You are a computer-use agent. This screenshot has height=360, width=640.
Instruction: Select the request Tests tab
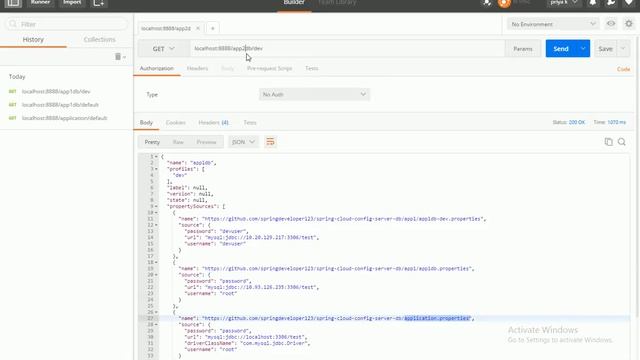point(311,68)
